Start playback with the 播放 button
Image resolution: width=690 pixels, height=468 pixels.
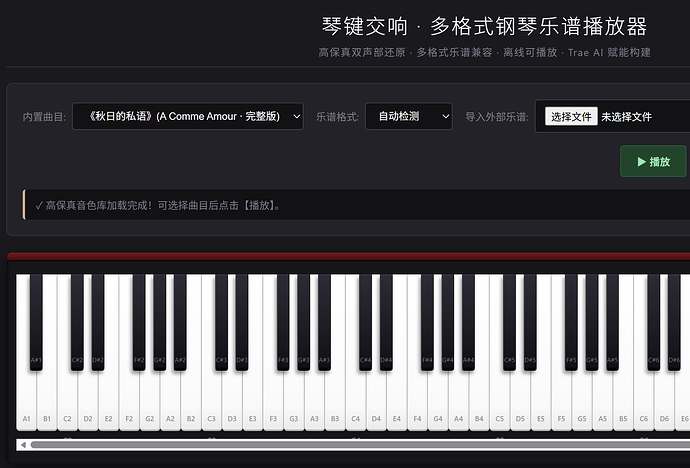click(x=653, y=161)
